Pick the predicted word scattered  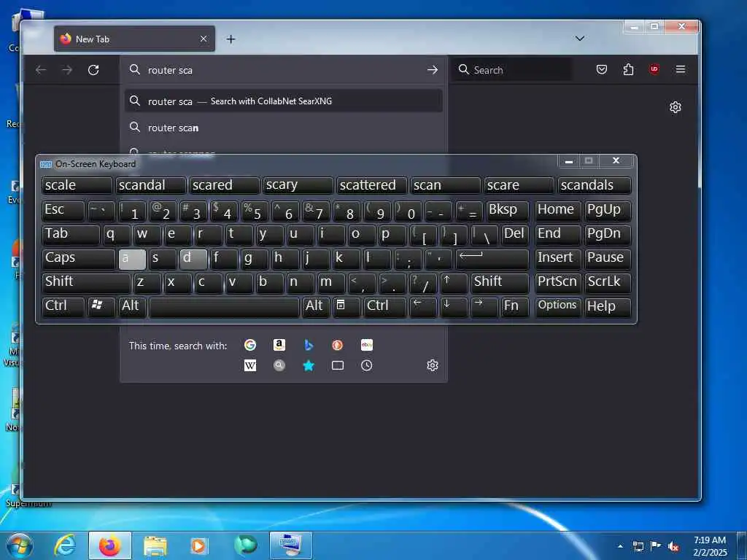[371, 185]
